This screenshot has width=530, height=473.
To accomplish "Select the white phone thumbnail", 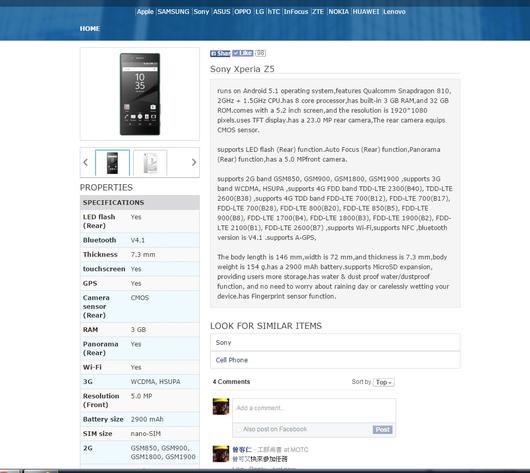I will pos(150,163).
